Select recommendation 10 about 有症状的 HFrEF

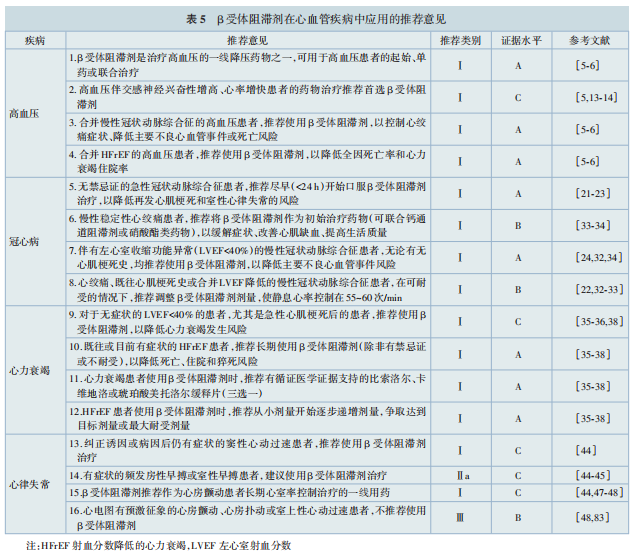pyautogui.click(x=247, y=354)
